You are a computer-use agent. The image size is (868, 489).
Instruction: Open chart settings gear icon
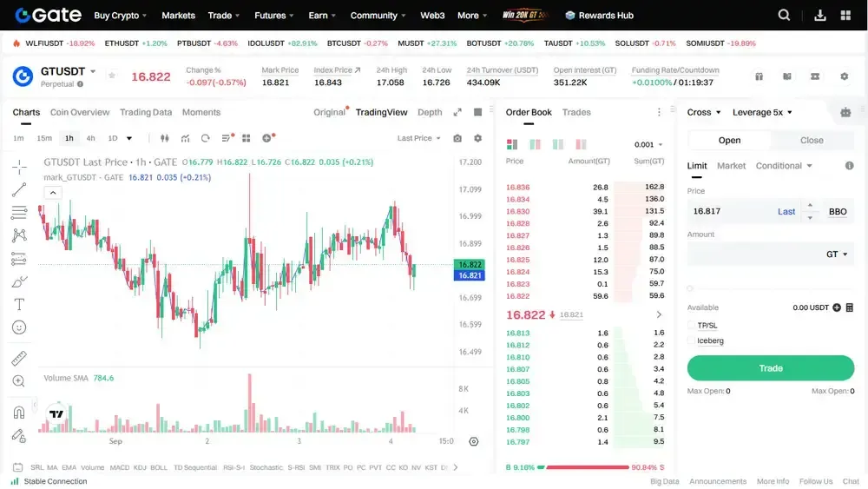pos(477,138)
